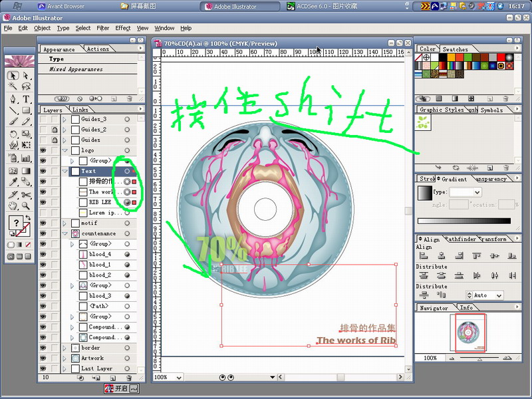Hide the countenance layer
532x399 pixels.
tap(43, 233)
